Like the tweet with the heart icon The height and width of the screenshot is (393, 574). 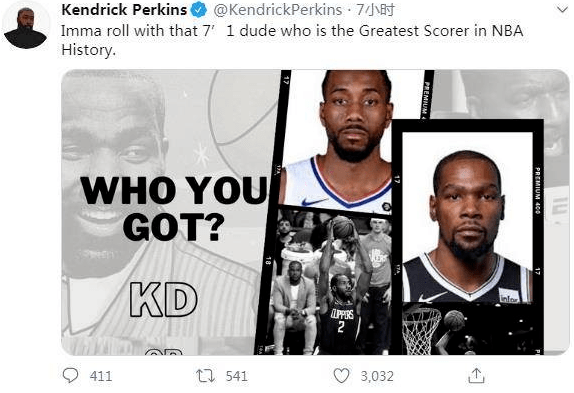tap(341, 376)
